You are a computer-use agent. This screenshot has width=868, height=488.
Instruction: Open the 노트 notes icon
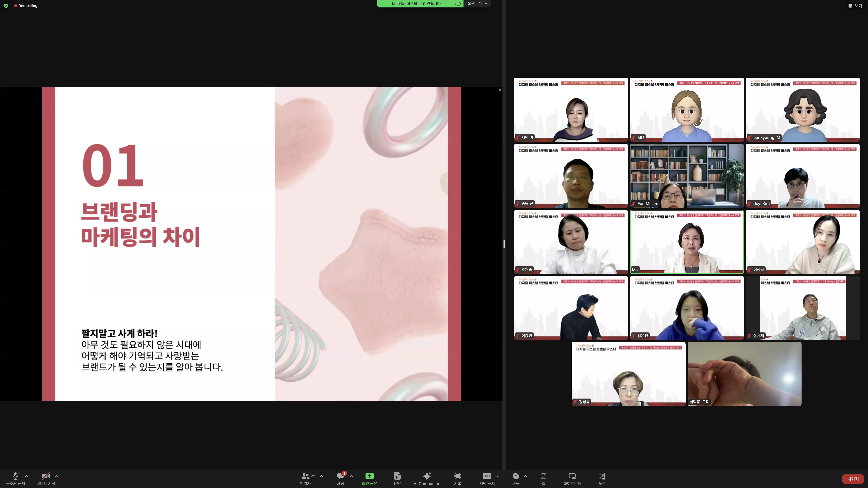click(x=602, y=476)
